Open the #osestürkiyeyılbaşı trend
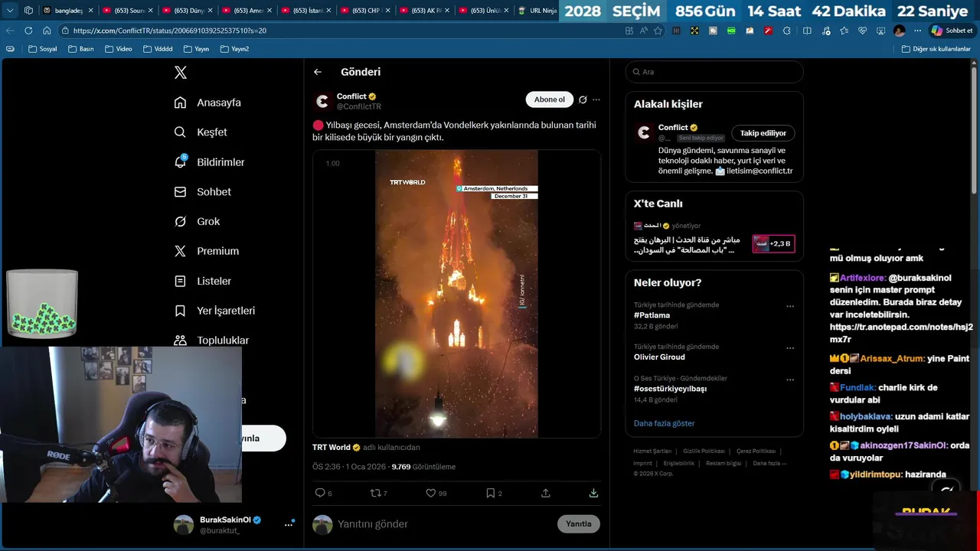This screenshot has width=980, height=551. point(670,389)
